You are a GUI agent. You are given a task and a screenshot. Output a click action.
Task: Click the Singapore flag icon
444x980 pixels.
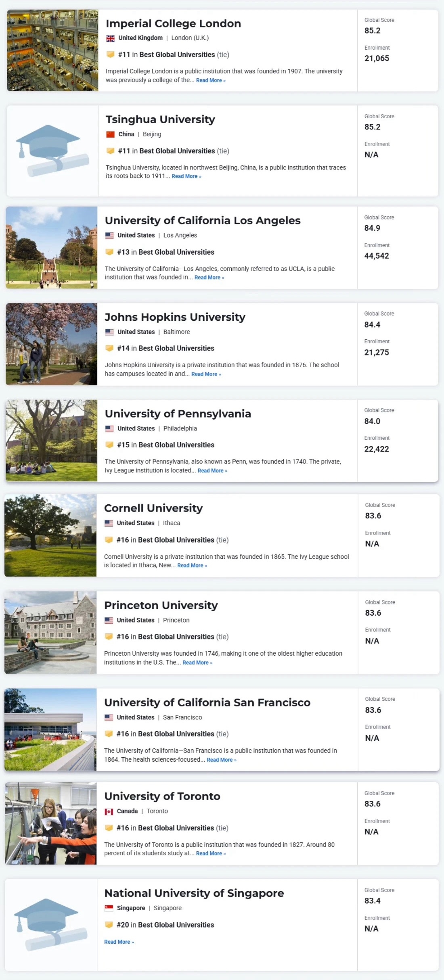click(x=109, y=908)
